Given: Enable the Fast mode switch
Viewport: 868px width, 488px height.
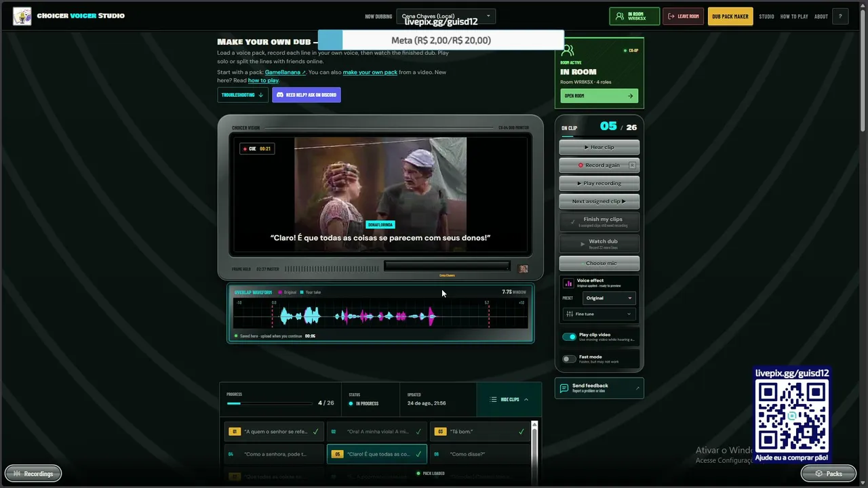Looking at the screenshot, I should (569, 359).
